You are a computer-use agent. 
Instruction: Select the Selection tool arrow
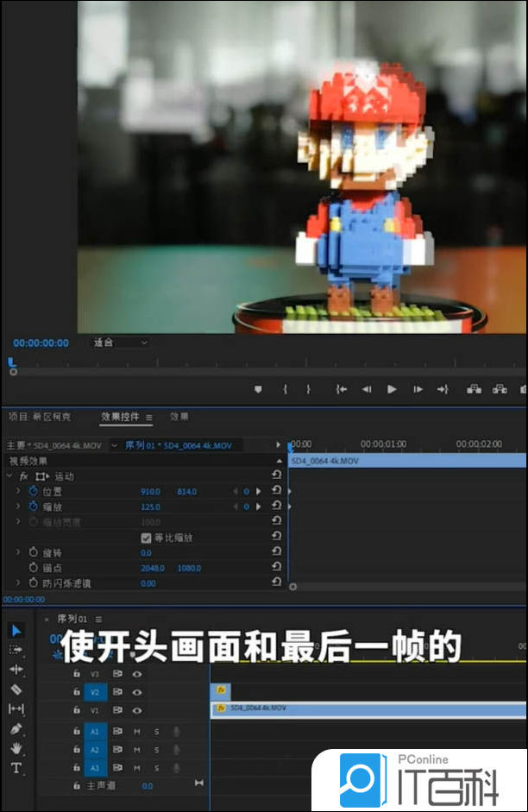16,630
